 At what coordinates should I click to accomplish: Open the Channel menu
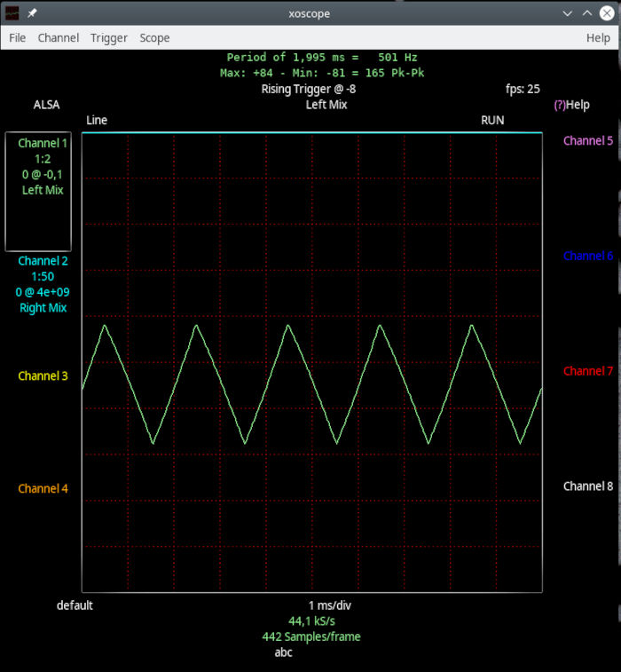tap(59, 38)
